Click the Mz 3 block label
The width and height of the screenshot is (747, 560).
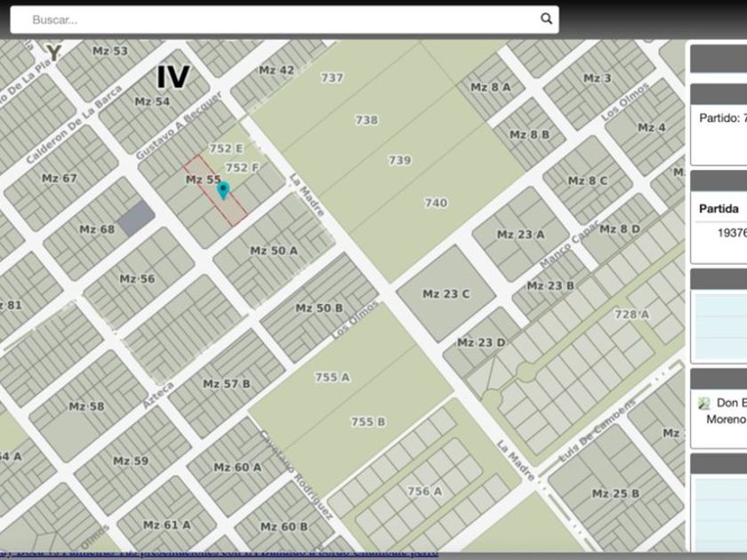click(598, 78)
